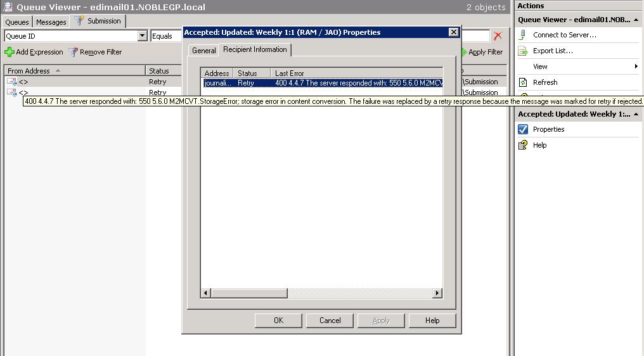Click the Queue Viewer title icon
Screen dimensions: 644x356
tap(8, 6)
